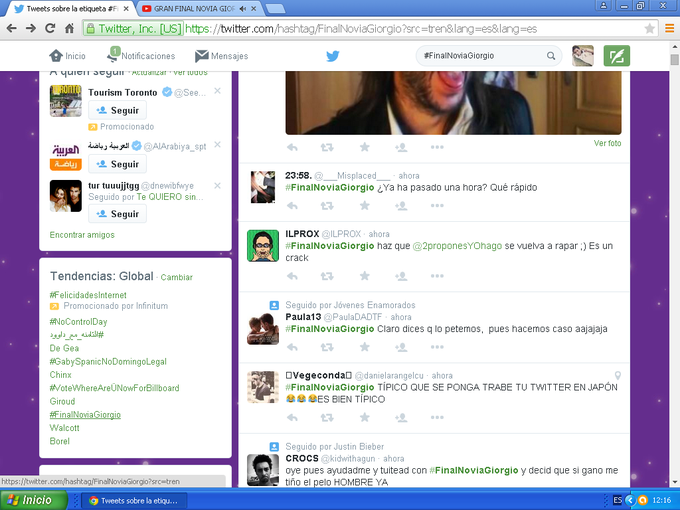Click the Twitter bird logo
Image resolution: width=680 pixels, height=510 pixels.
click(333, 56)
